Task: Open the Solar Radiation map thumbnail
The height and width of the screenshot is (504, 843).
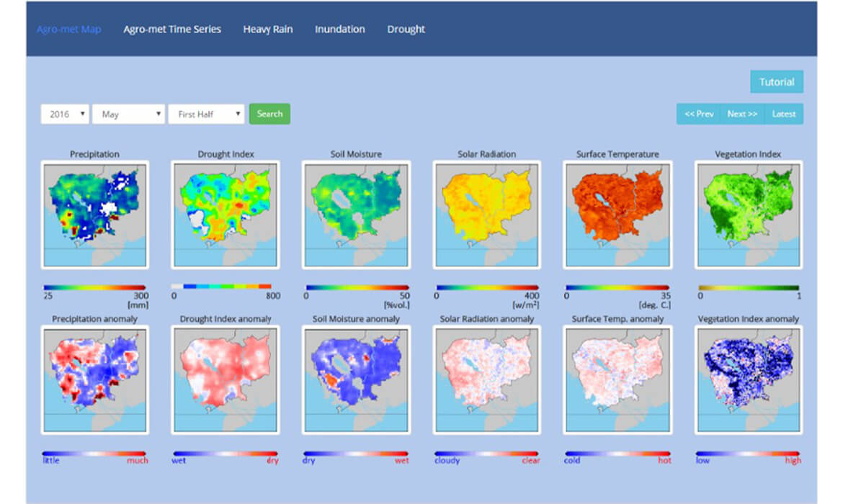Action: (x=486, y=215)
